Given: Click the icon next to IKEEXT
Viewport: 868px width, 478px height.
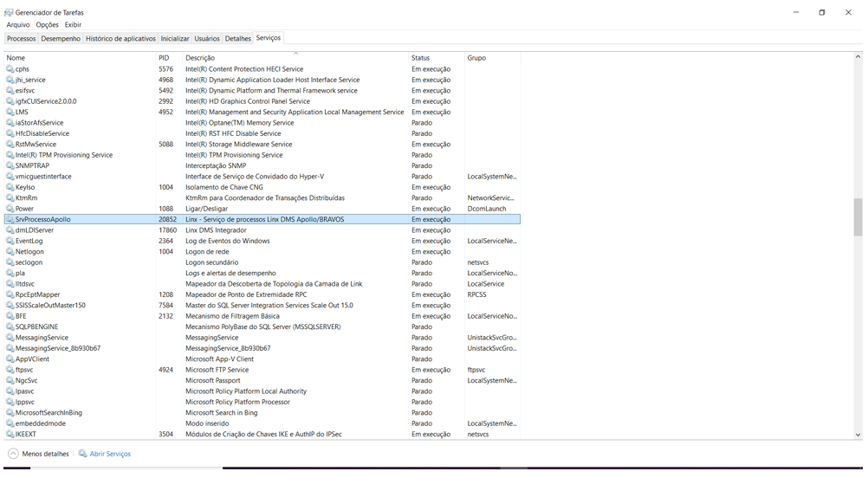Looking at the screenshot, I should pos(10,435).
